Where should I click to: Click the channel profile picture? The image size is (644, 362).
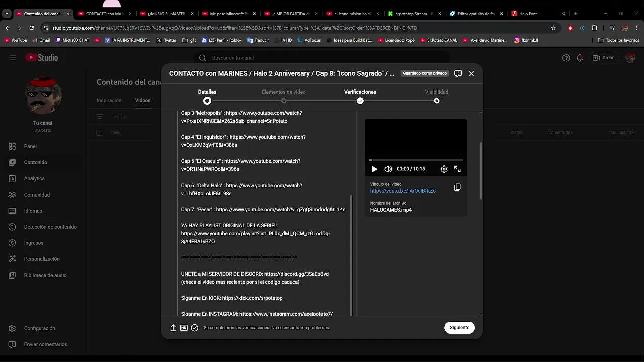(x=43, y=96)
